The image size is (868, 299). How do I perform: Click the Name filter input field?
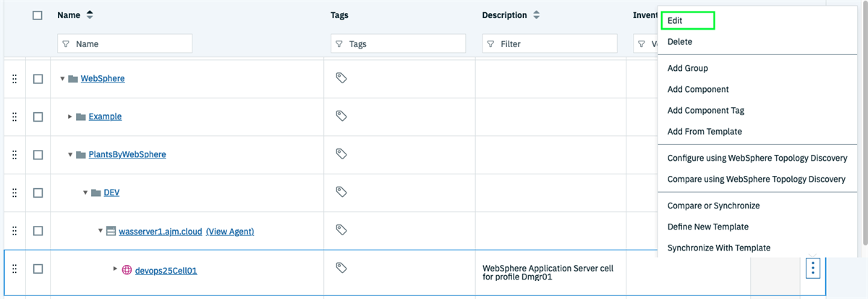pos(124,44)
